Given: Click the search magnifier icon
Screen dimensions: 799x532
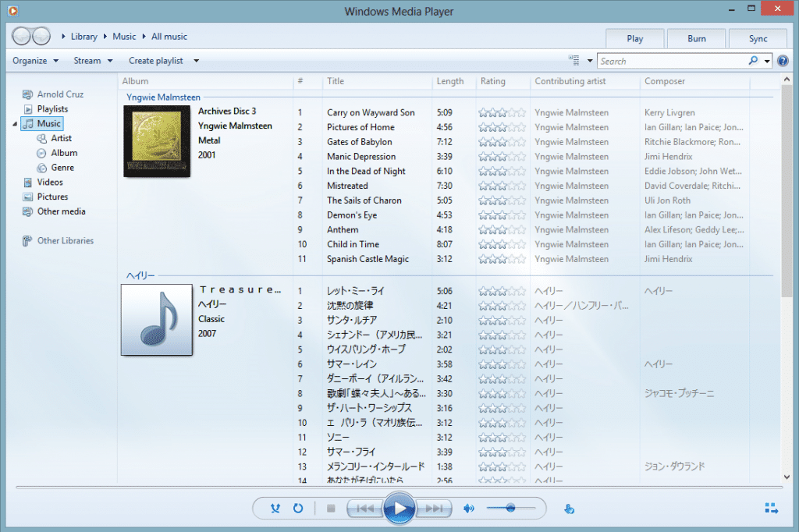Looking at the screenshot, I should coord(753,61).
